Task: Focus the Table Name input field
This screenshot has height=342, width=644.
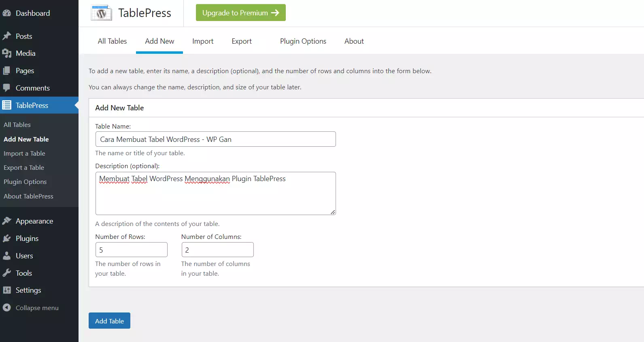Action: (x=215, y=139)
